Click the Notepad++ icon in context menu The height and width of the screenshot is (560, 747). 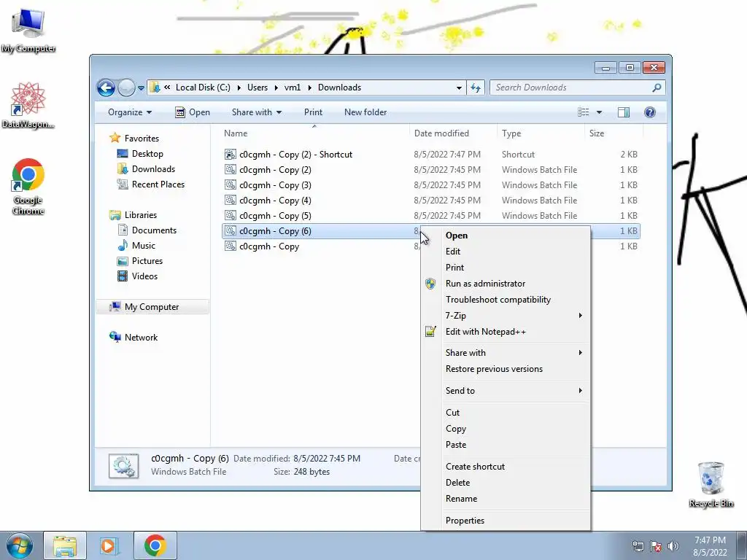pyautogui.click(x=430, y=332)
